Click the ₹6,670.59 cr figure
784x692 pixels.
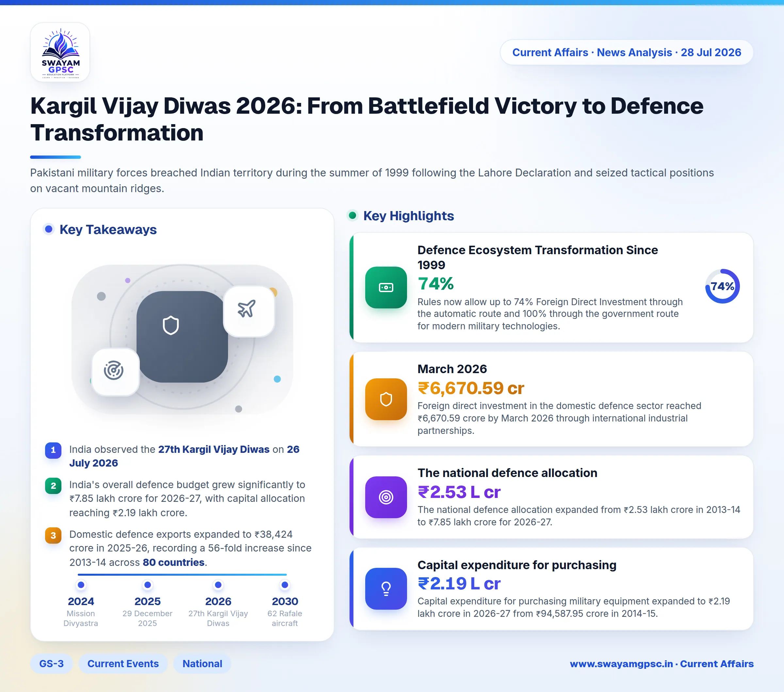pos(471,388)
